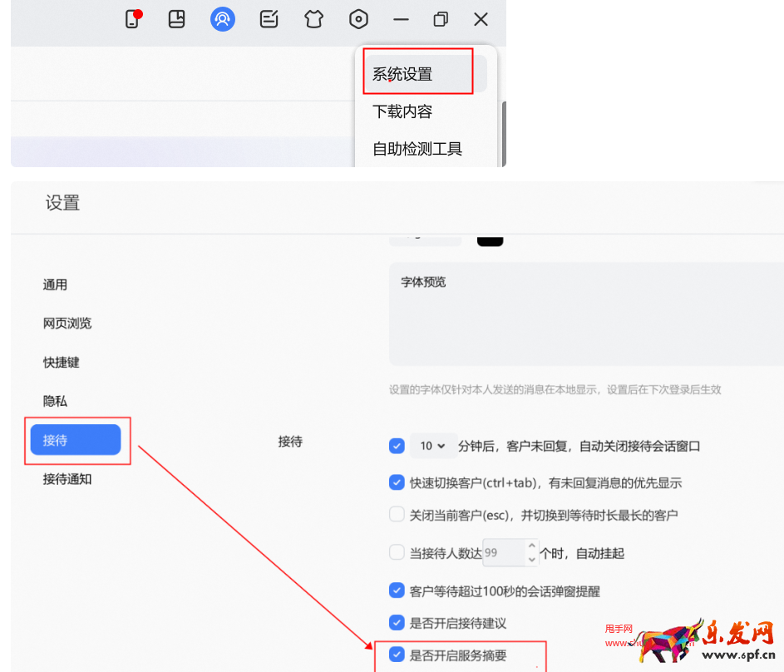Switch to the 通用 settings tab
Viewport: 784px width, 672px height.
point(55,285)
